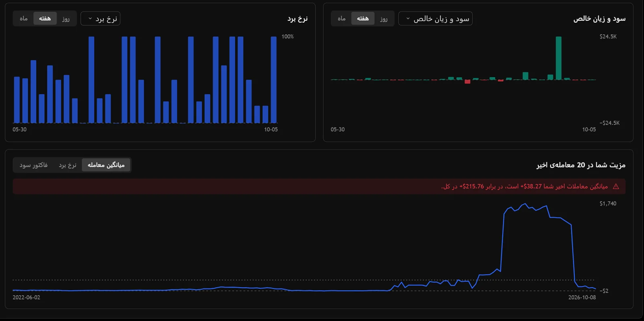The image size is (644, 321).
Task: Click the 10-05 date label under the profit and loss chart
Action: 589,130
